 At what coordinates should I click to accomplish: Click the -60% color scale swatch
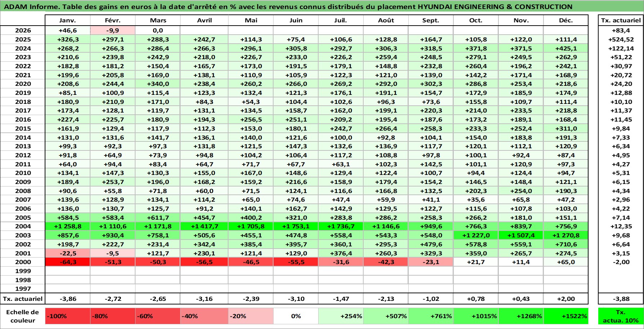point(157,316)
